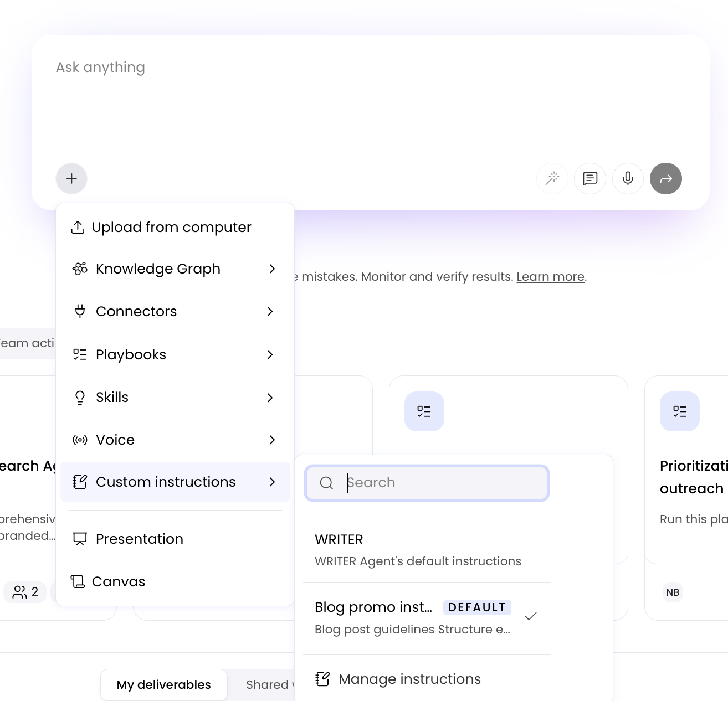The width and height of the screenshot is (728, 701).
Task: Expand the Connectors submenu arrow
Action: [x=270, y=311]
